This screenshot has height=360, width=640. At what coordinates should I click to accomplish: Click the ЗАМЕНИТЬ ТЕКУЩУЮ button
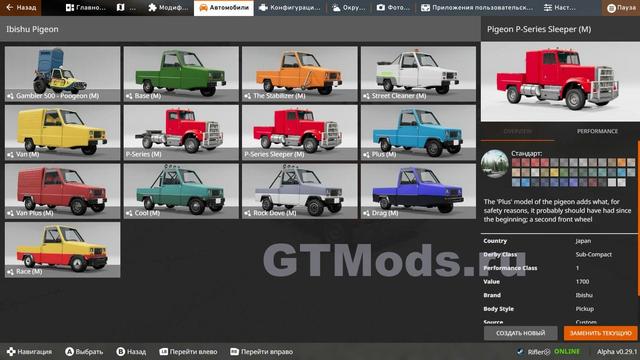[x=600, y=333]
